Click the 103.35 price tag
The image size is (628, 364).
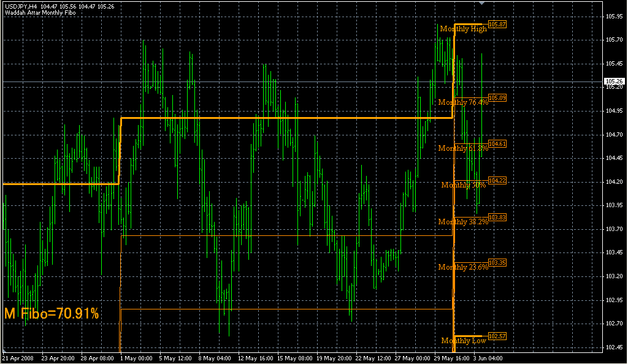pos(497,263)
